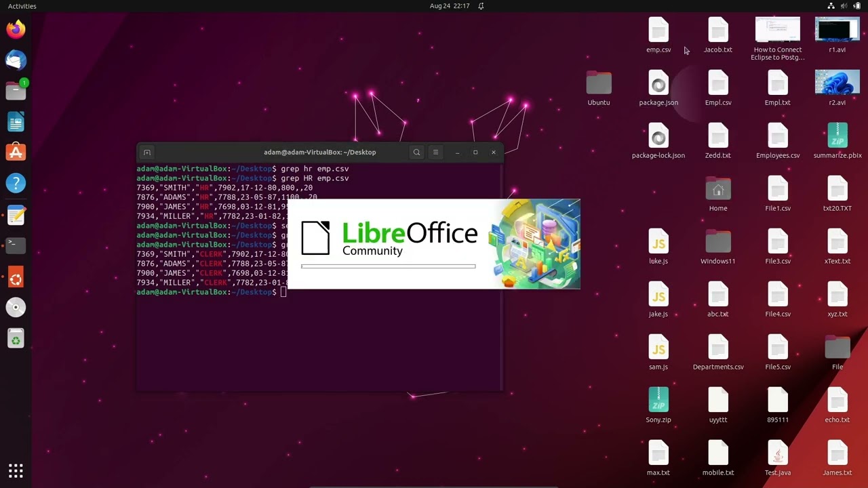The image size is (868, 488).
Task: Open the Files manager in the dock
Action: tap(16, 91)
